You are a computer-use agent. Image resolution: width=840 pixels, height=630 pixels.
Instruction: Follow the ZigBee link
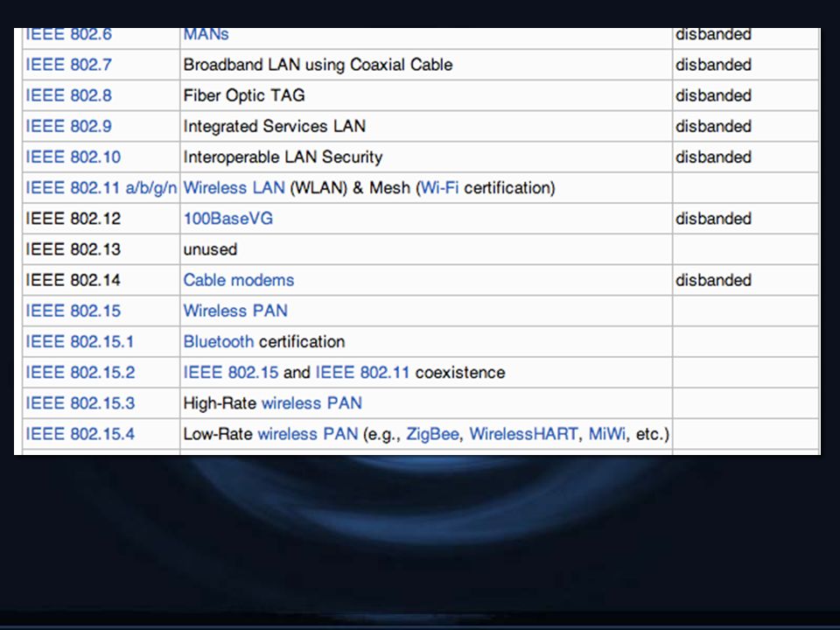[433, 434]
